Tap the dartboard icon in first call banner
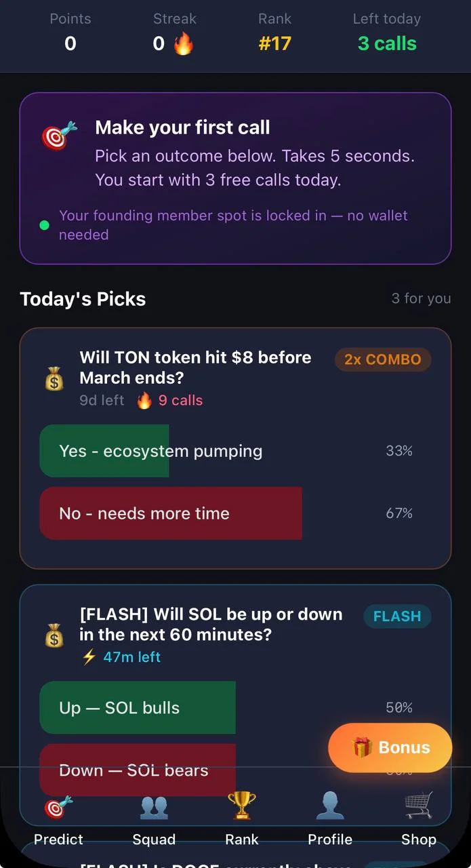This screenshot has height=868, width=471. [60, 136]
